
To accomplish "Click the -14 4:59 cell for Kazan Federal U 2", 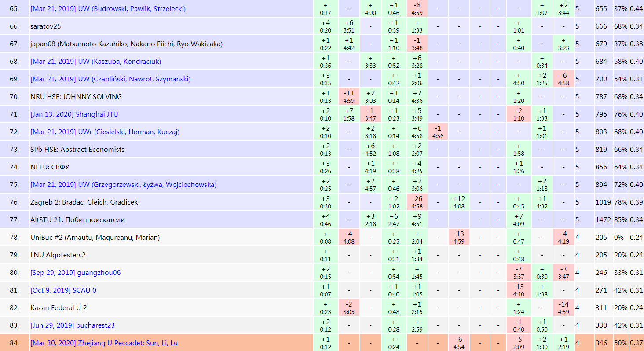I will coord(563,308).
